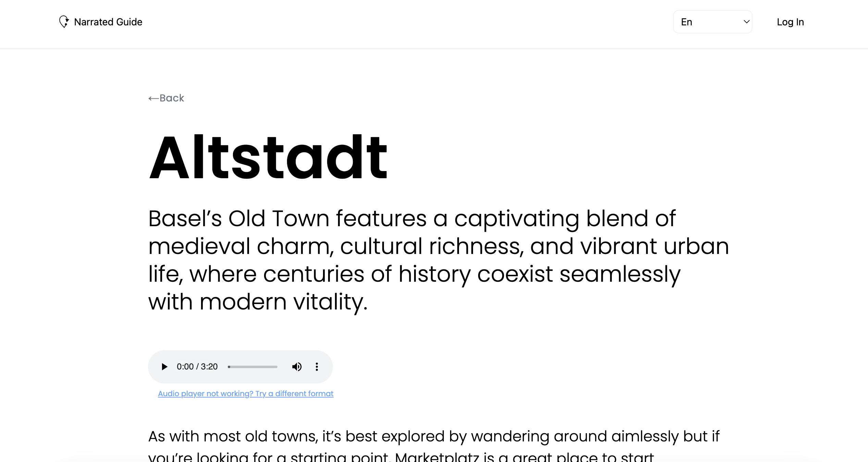Mute audio with the speaker icon

297,367
